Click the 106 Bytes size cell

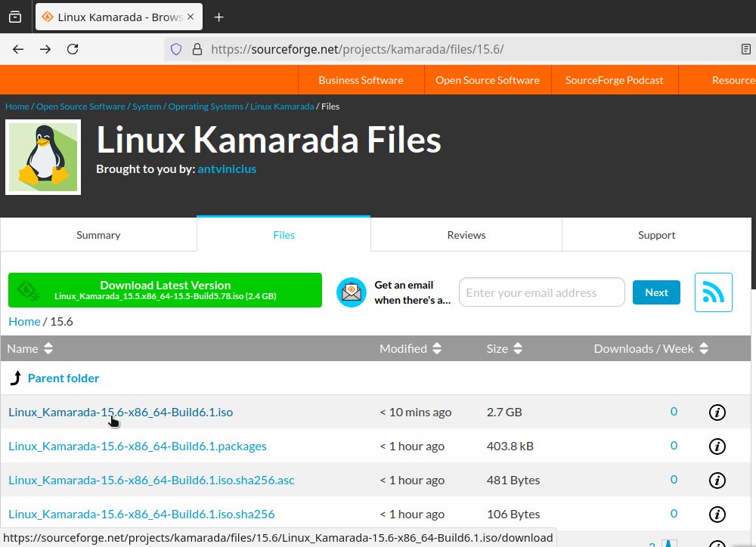pyautogui.click(x=513, y=515)
